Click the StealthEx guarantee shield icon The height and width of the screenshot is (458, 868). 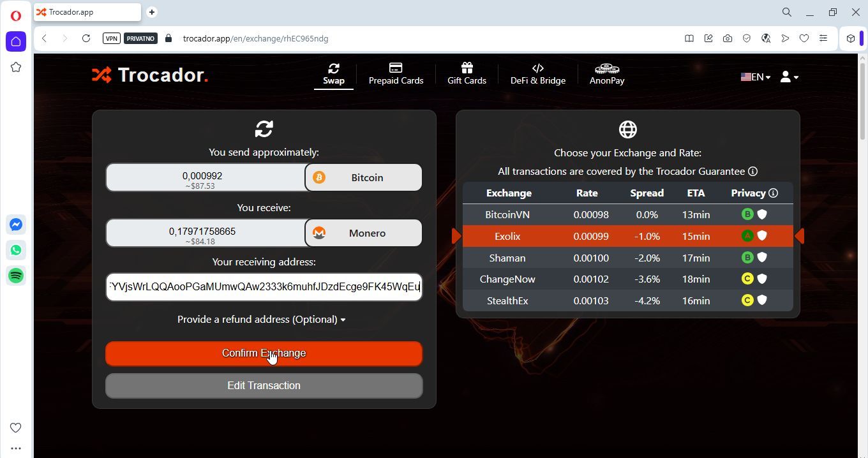coord(762,300)
